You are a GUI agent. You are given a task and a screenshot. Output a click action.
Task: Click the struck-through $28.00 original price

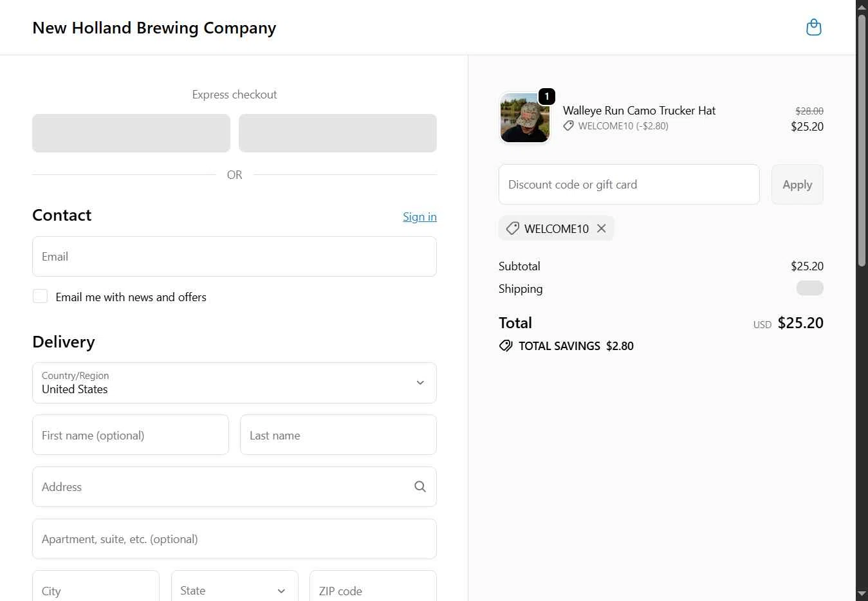click(x=809, y=111)
